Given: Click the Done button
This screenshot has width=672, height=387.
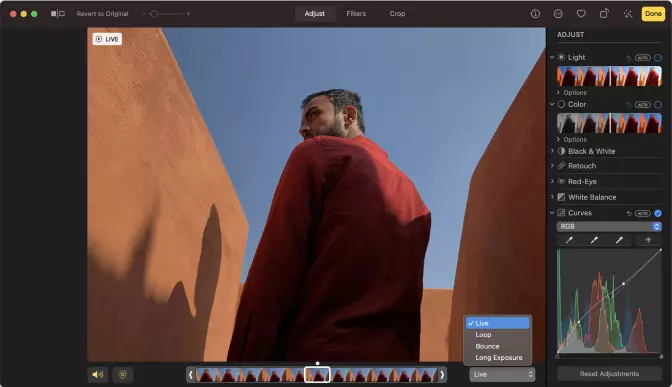Looking at the screenshot, I should pyautogui.click(x=653, y=14).
